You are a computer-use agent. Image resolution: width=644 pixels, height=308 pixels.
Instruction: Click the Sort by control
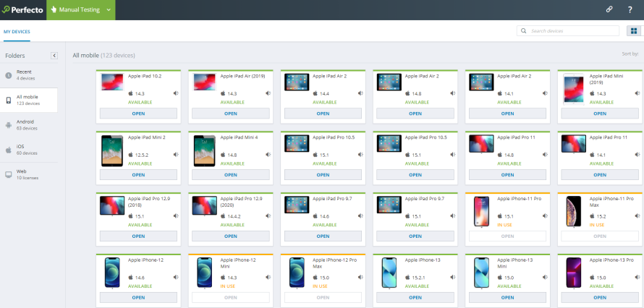630,54
